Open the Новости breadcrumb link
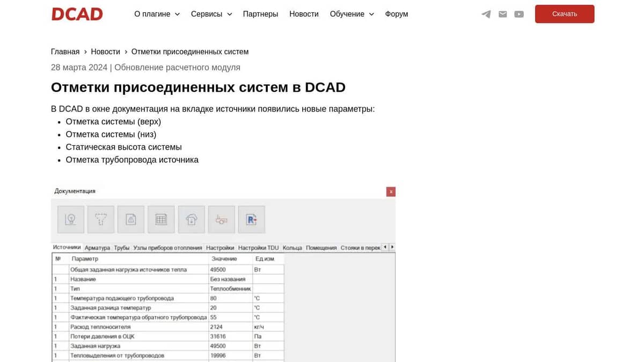Viewport: 644px width, 362px height. point(105,51)
